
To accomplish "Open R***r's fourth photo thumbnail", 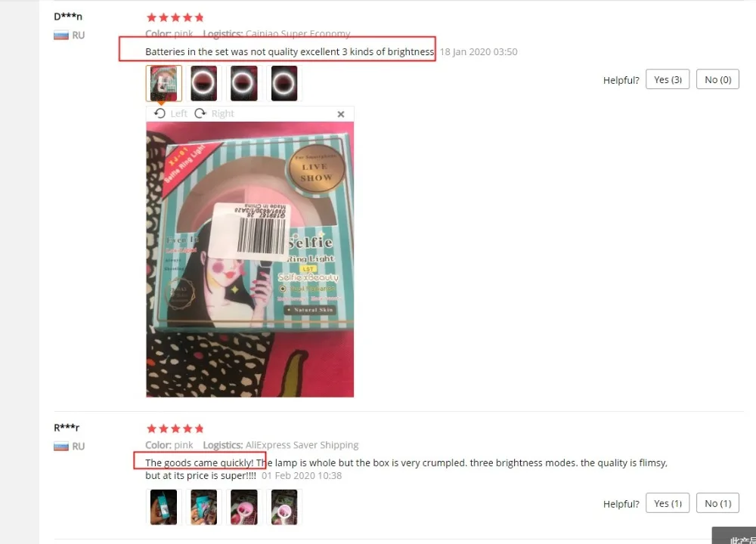I will 284,507.
